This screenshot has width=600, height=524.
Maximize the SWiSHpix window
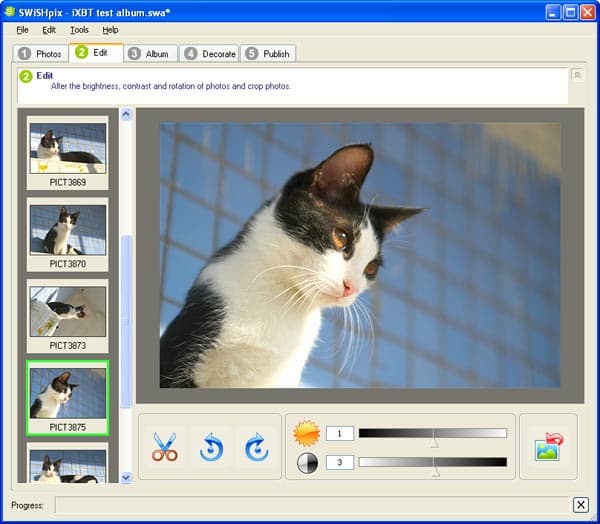point(570,12)
